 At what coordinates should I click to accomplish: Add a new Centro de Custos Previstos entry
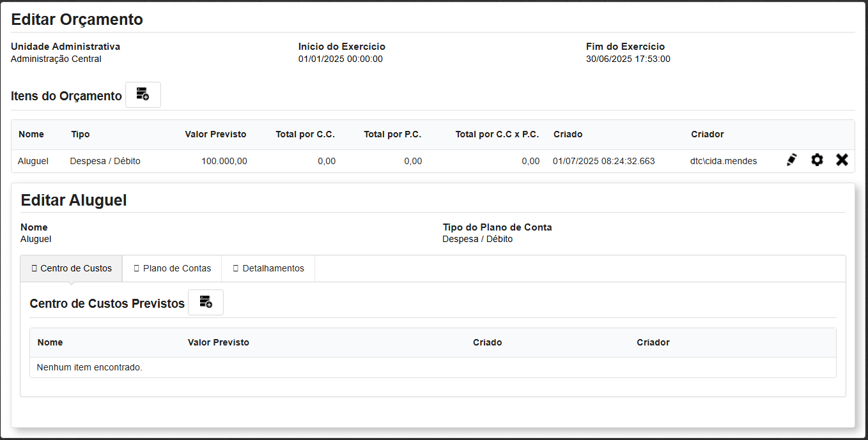coord(205,302)
